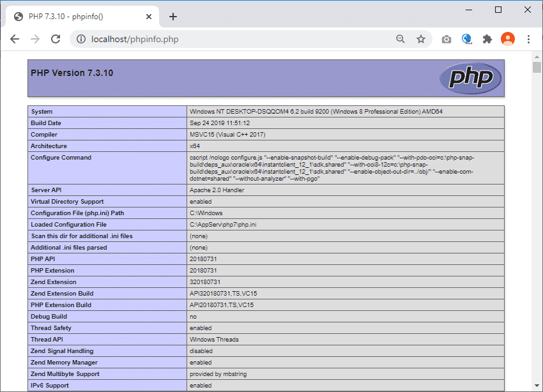
Task: Open the zoom magnifier in address bar
Action: (401, 39)
